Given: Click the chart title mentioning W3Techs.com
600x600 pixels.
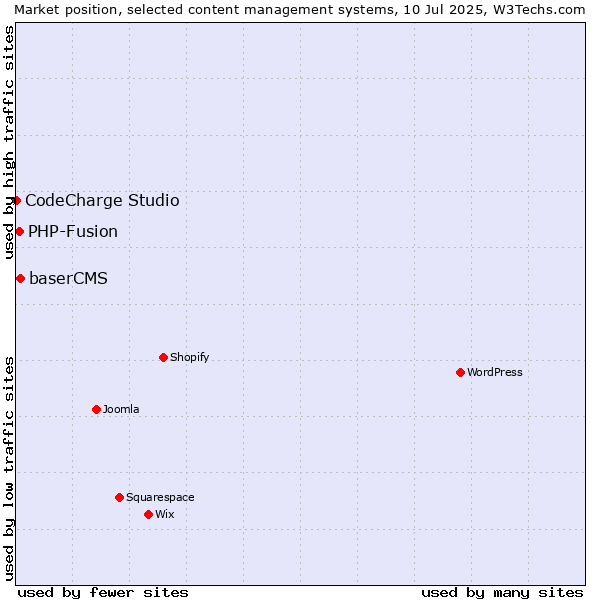Looking at the screenshot, I should tap(300, 10).
